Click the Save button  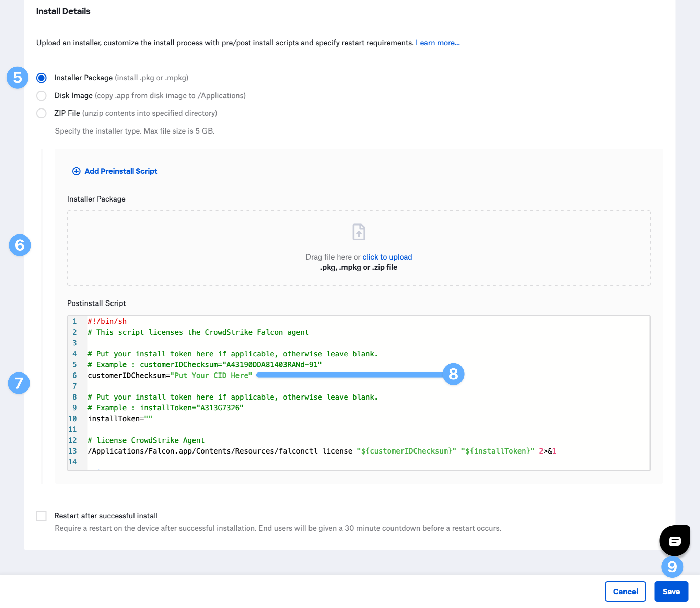click(x=671, y=592)
